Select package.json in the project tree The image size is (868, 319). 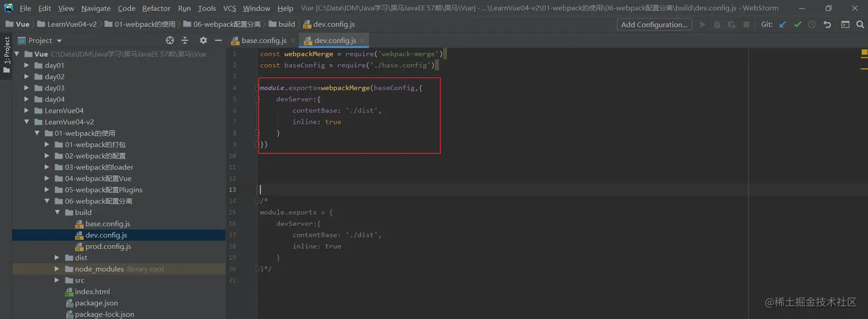coord(96,303)
